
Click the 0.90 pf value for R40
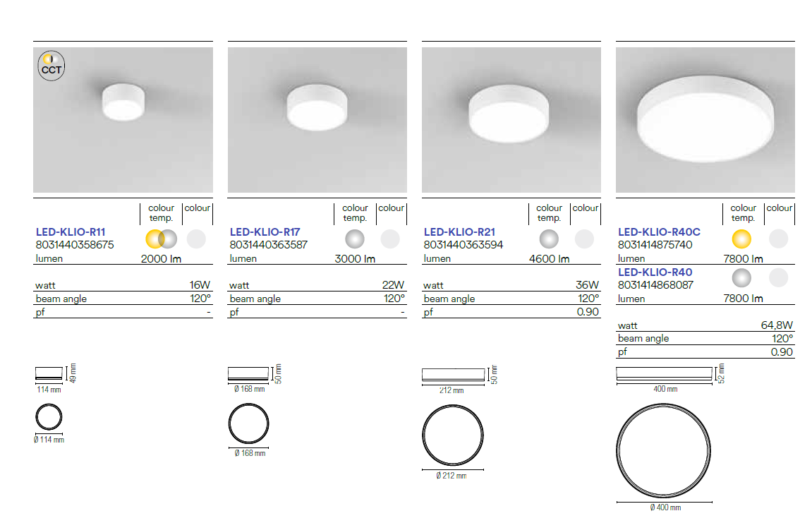coord(782,352)
